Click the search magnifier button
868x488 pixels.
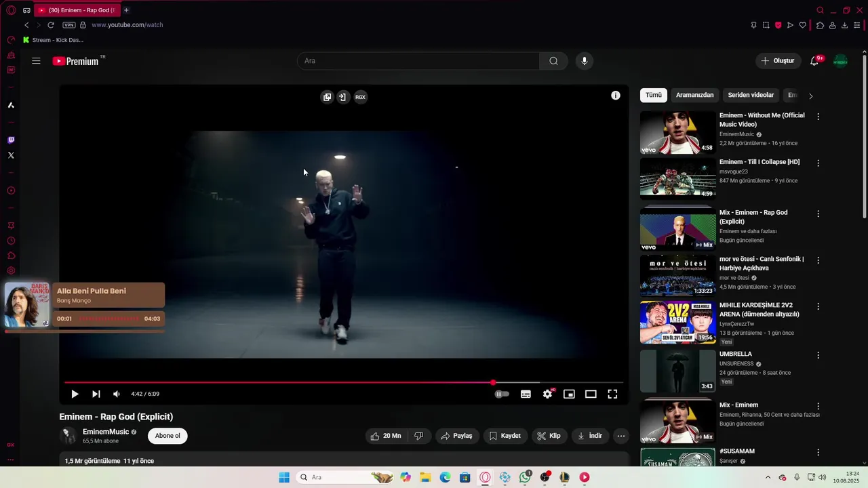pos(553,61)
